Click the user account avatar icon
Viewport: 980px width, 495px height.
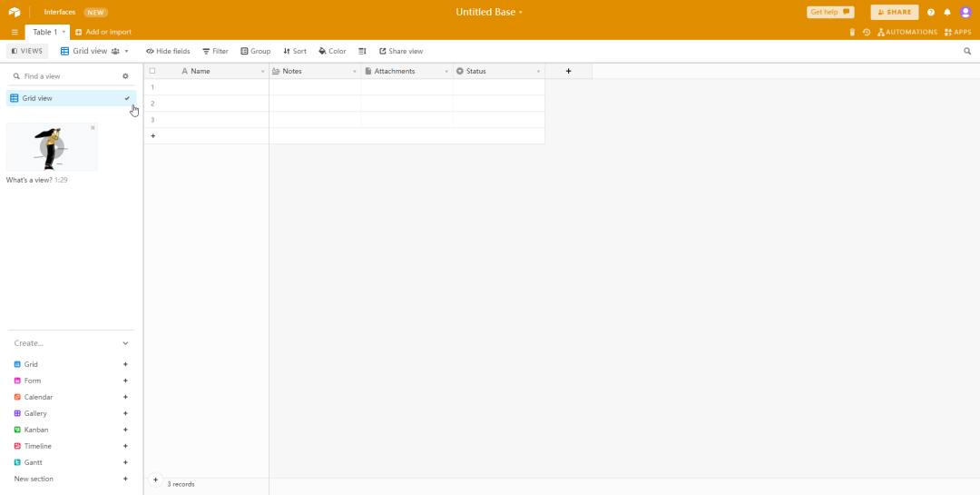[965, 13]
